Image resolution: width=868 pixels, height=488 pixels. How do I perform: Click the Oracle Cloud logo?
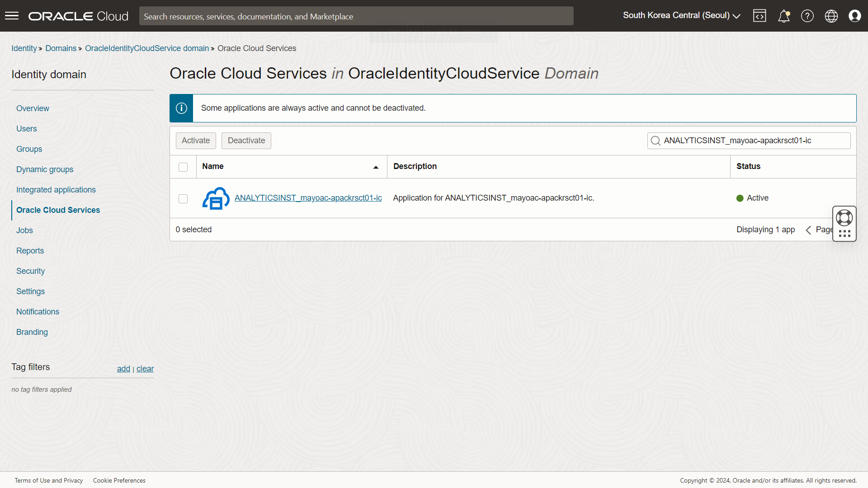77,16
